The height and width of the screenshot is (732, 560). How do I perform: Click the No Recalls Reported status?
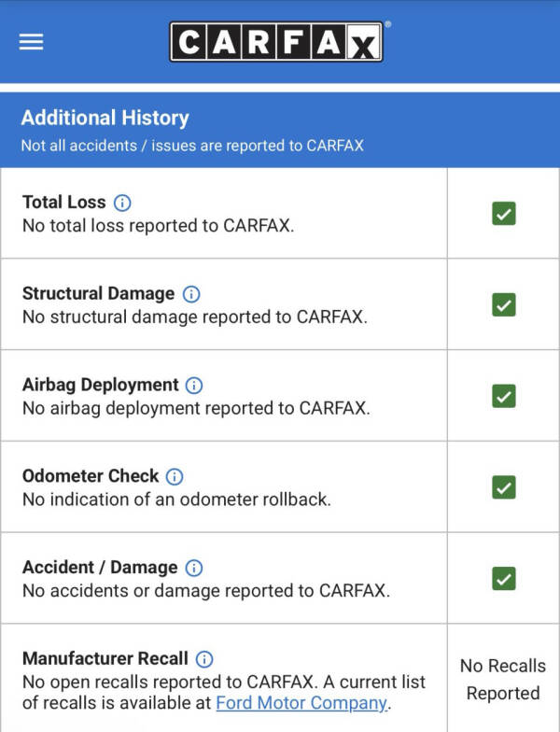tap(503, 680)
